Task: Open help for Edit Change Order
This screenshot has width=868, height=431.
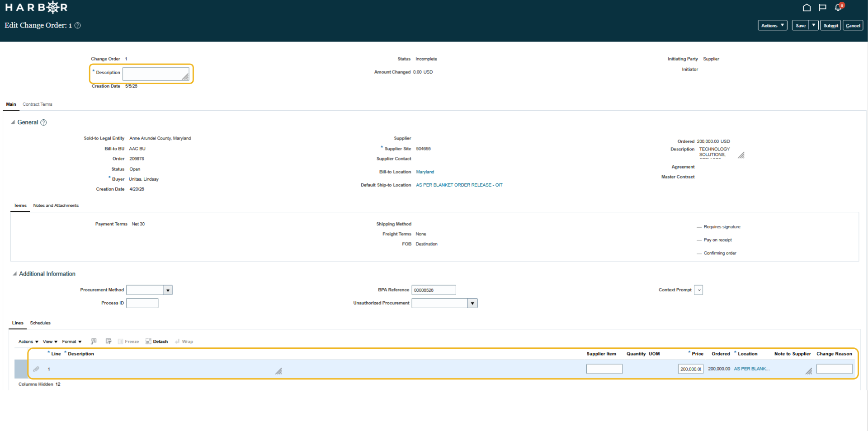Action: [x=78, y=25]
